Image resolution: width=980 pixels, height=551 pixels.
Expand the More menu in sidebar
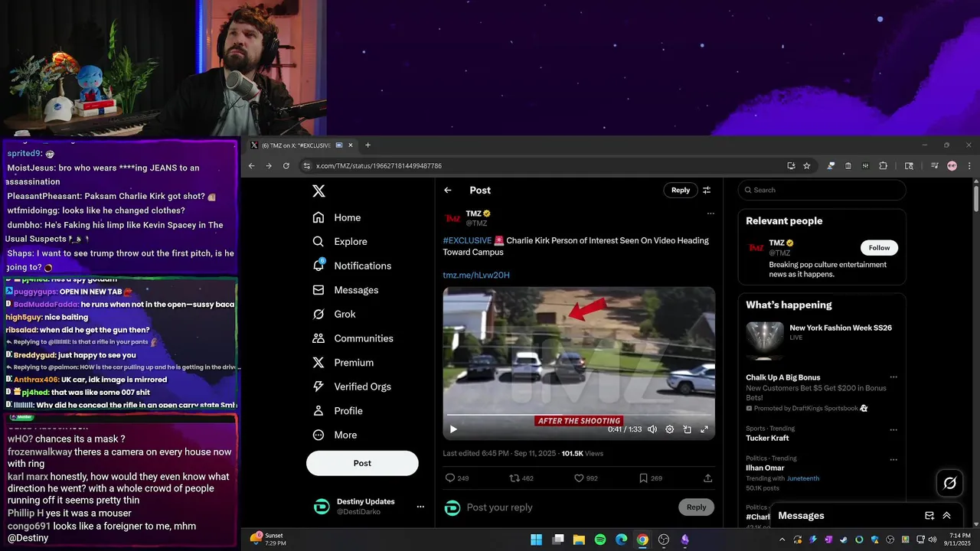[335, 435]
